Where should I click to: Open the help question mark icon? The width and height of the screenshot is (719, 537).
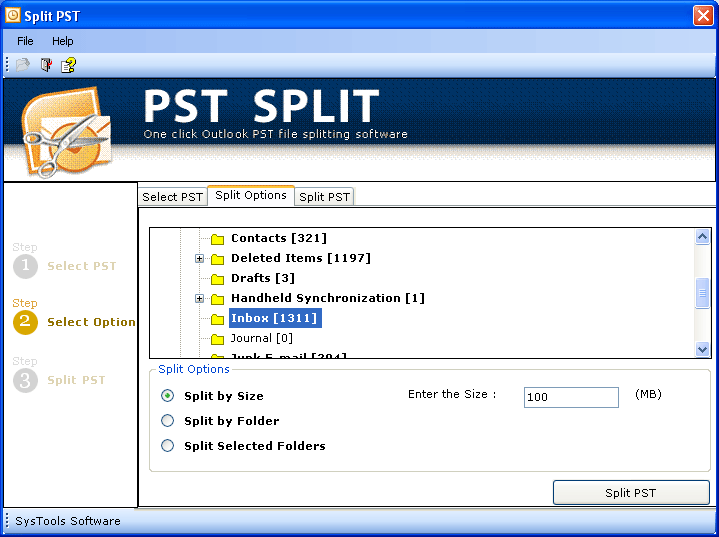(68, 65)
